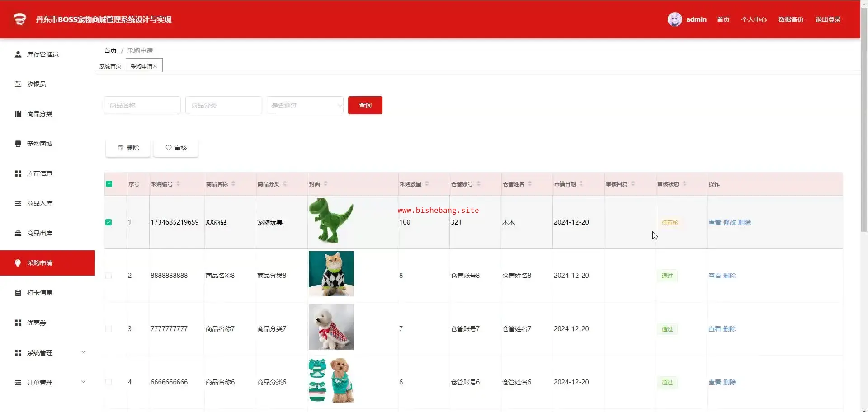Click the 待审核 status tag
868x412 pixels.
670,222
